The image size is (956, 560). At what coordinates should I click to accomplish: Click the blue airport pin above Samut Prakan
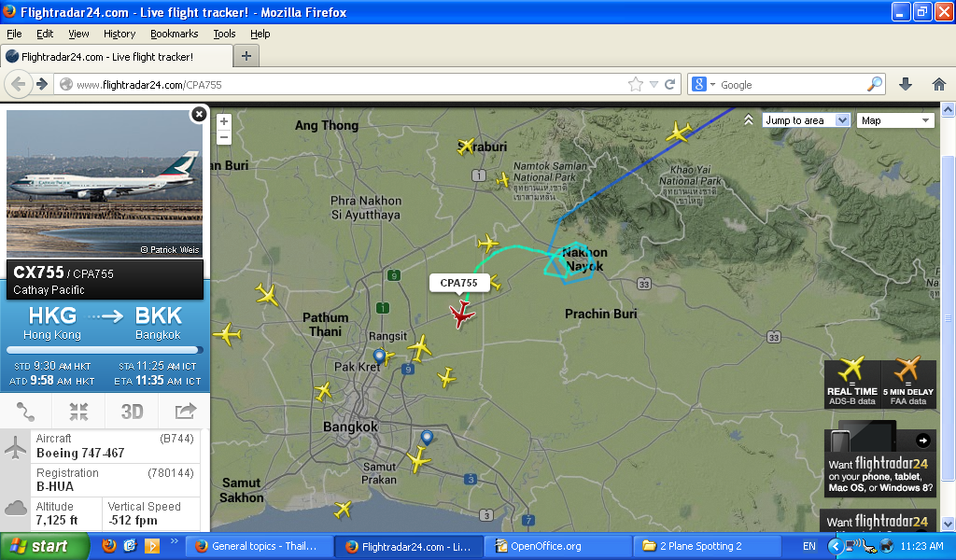(x=427, y=438)
